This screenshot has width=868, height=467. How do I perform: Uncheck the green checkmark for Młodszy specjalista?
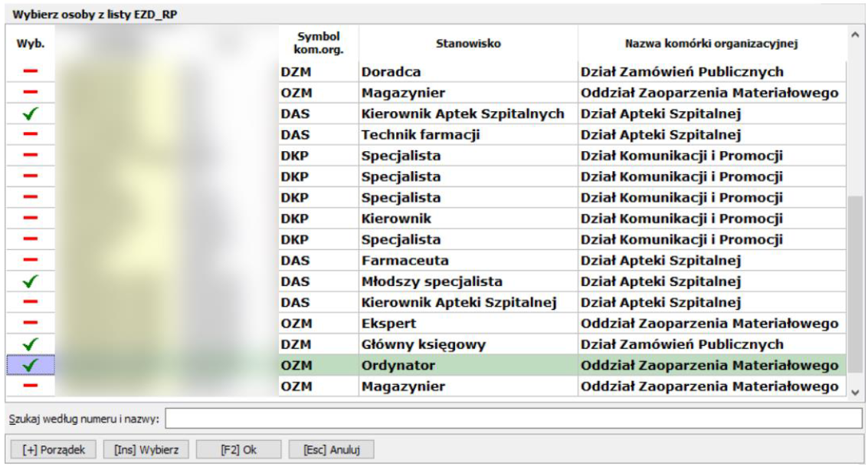pos(30,281)
